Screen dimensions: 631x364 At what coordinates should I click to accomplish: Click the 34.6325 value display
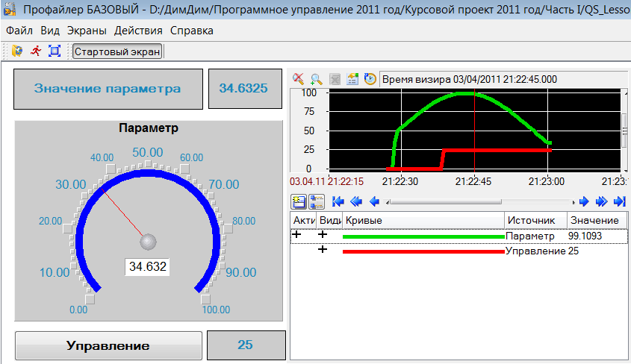coord(245,88)
